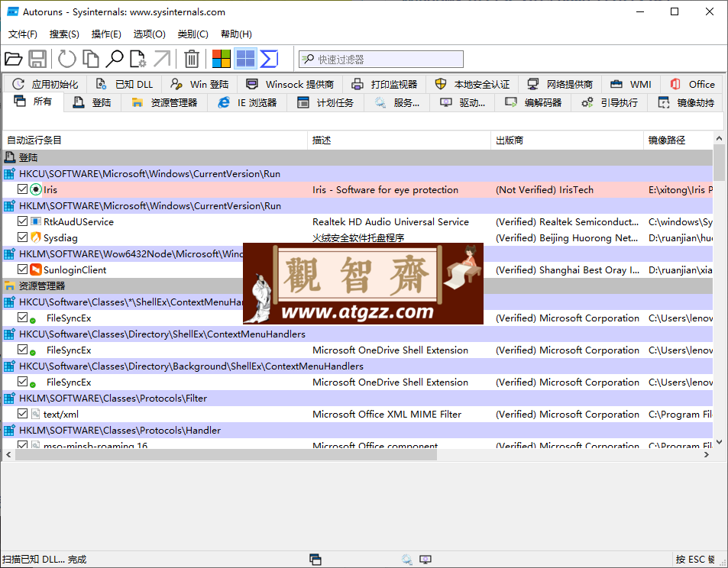Image resolution: width=728 pixels, height=568 pixels.
Task: Click the 快速过滤器 search field
Action: pyautogui.click(x=381, y=60)
